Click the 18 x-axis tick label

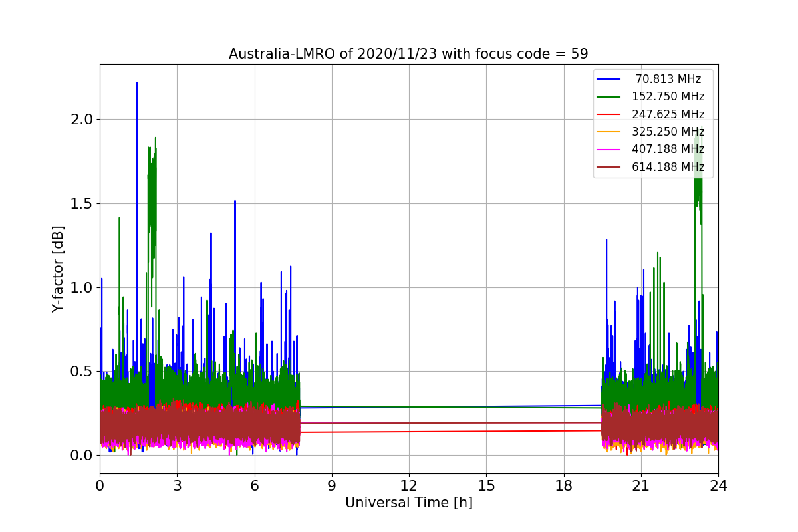563,485
